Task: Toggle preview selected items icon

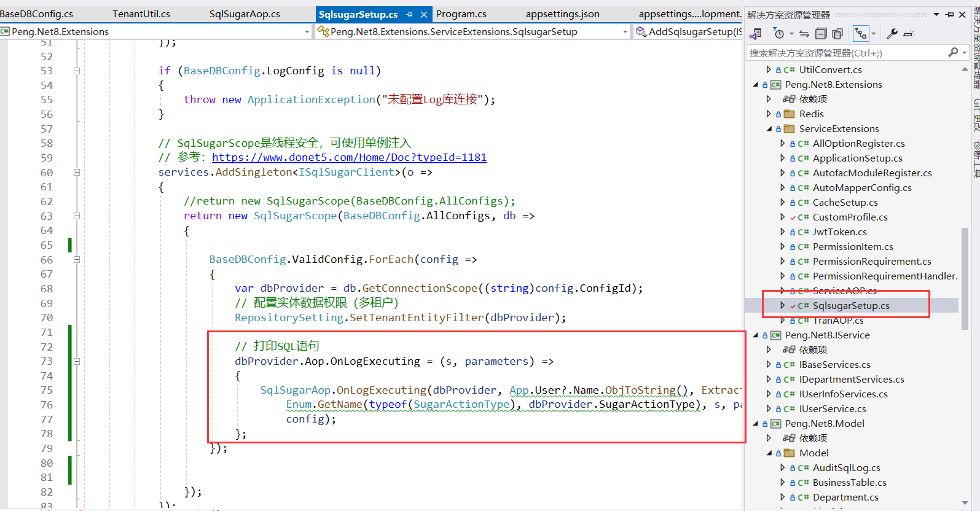Action: [x=909, y=34]
